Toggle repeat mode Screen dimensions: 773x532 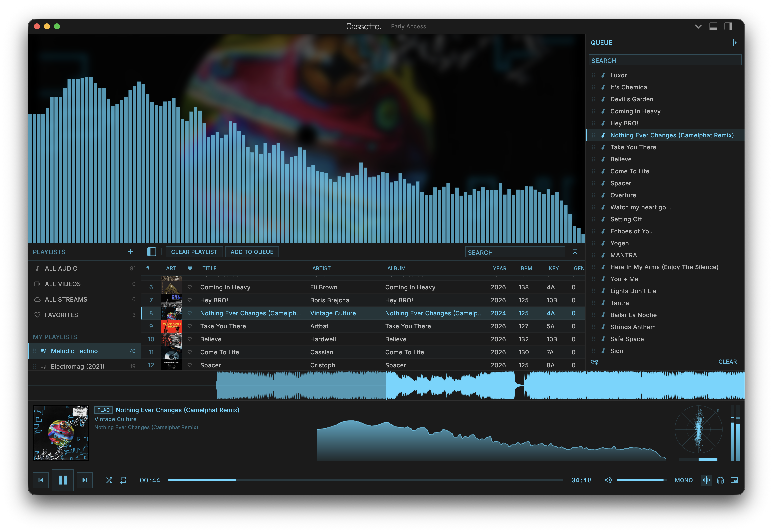pos(123,480)
